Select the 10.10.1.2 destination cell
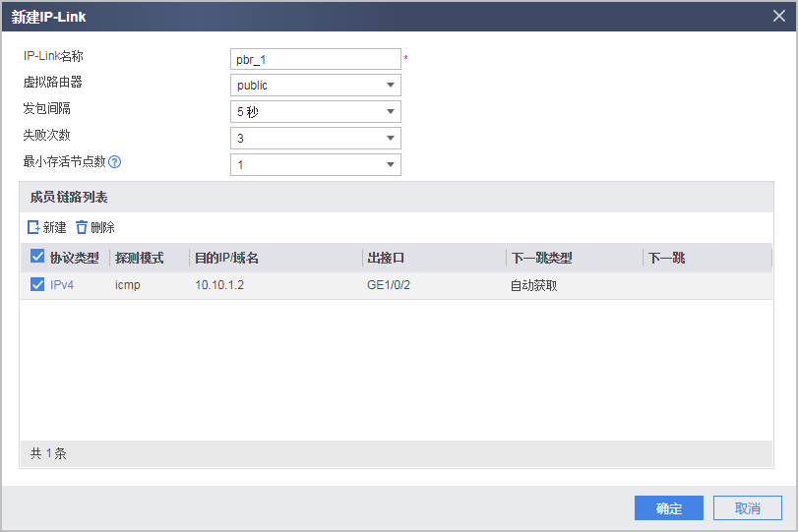This screenshot has width=798, height=532. pos(218,285)
